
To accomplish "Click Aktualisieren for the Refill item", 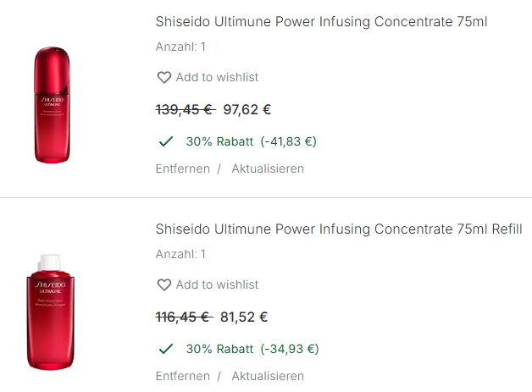I will [x=268, y=376].
